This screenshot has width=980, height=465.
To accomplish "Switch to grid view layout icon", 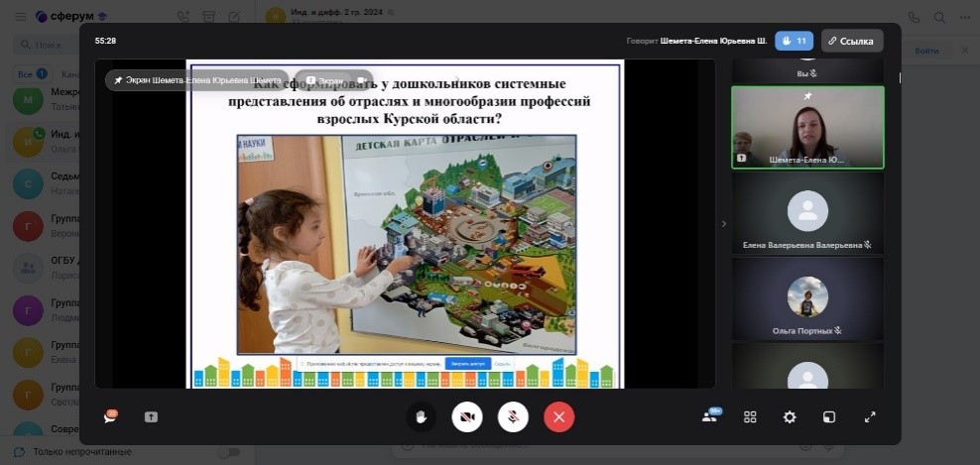I will [750, 416].
